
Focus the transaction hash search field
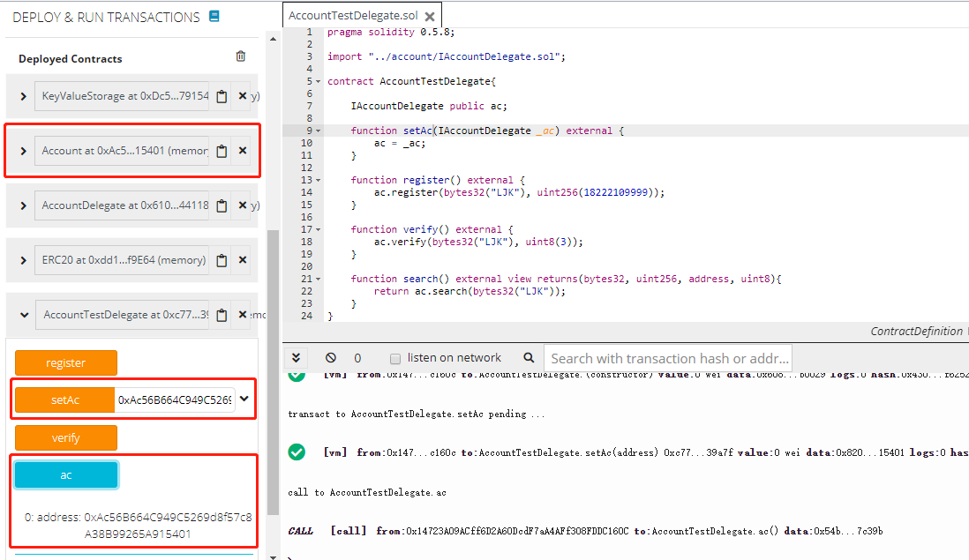[668, 358]
